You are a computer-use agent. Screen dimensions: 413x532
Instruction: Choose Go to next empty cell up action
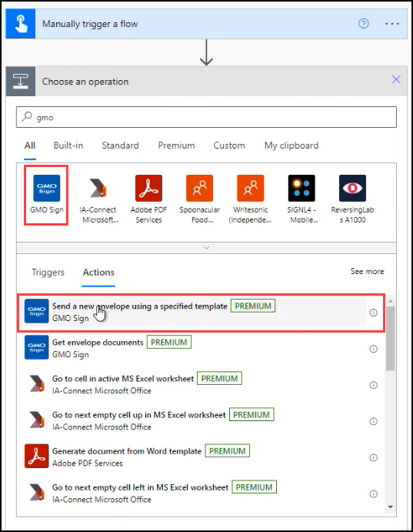[x=201, y=420]
